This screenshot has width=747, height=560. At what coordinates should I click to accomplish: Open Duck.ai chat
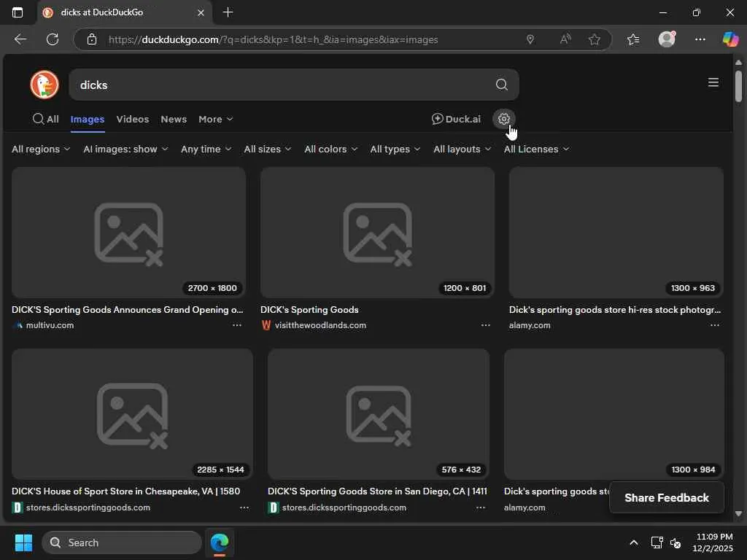pyautogui.click(x=456, y=119)
